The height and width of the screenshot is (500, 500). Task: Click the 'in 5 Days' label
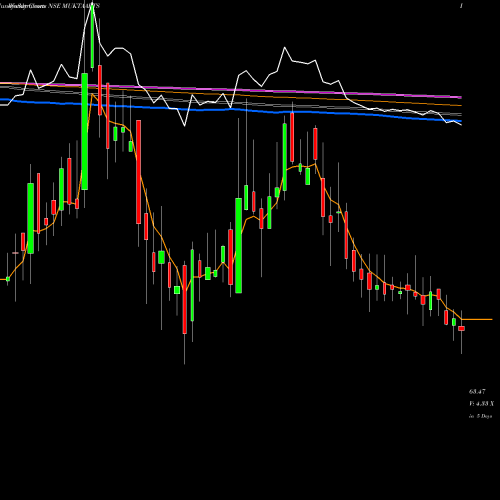[x=480, y=416]
